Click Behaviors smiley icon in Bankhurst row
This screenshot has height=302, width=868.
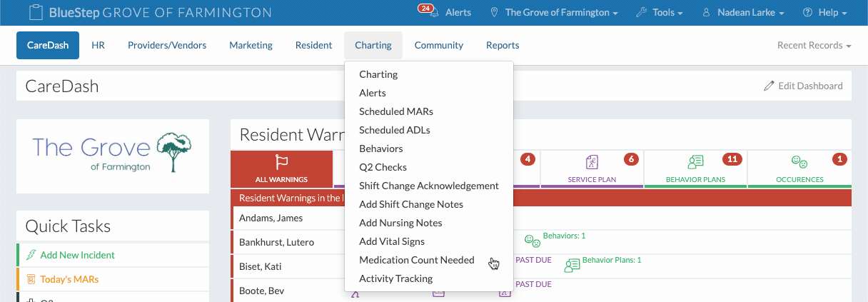[x=533, y=241]
